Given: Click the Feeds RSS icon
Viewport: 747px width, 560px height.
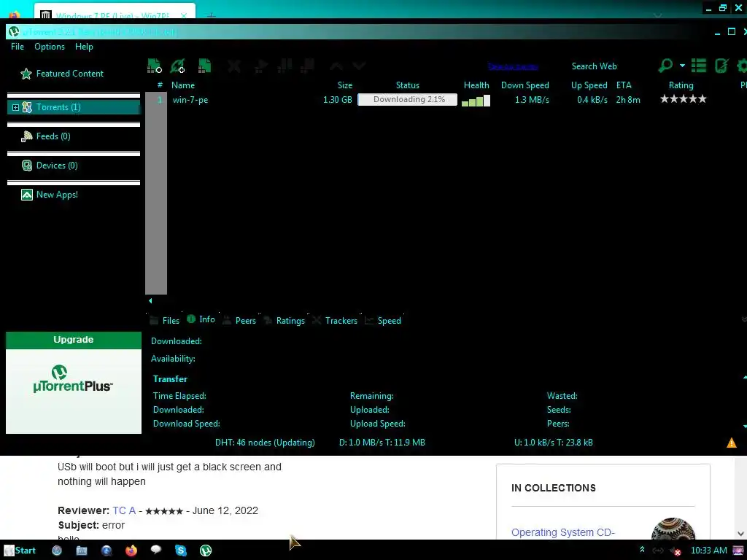Looking at the screenshot, I should point(27,136).
